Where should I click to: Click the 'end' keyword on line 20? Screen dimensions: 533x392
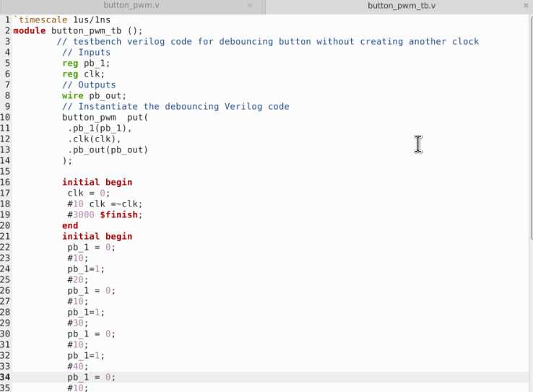click(70, 225)
